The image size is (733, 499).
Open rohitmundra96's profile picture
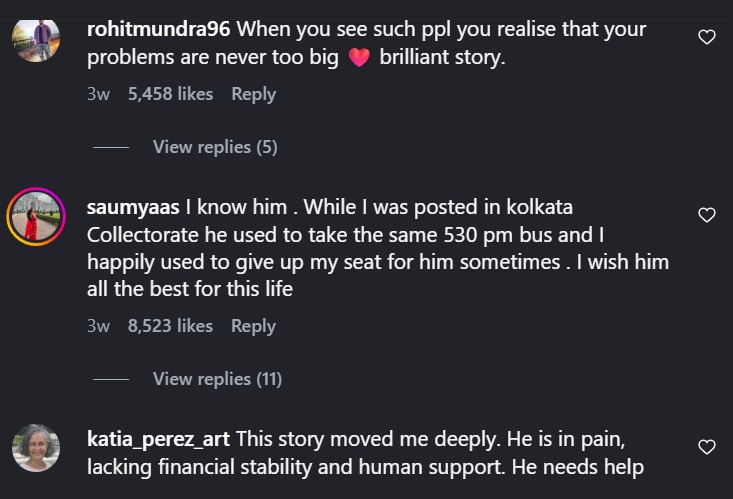pyautogui.click(x=36, y=39)
